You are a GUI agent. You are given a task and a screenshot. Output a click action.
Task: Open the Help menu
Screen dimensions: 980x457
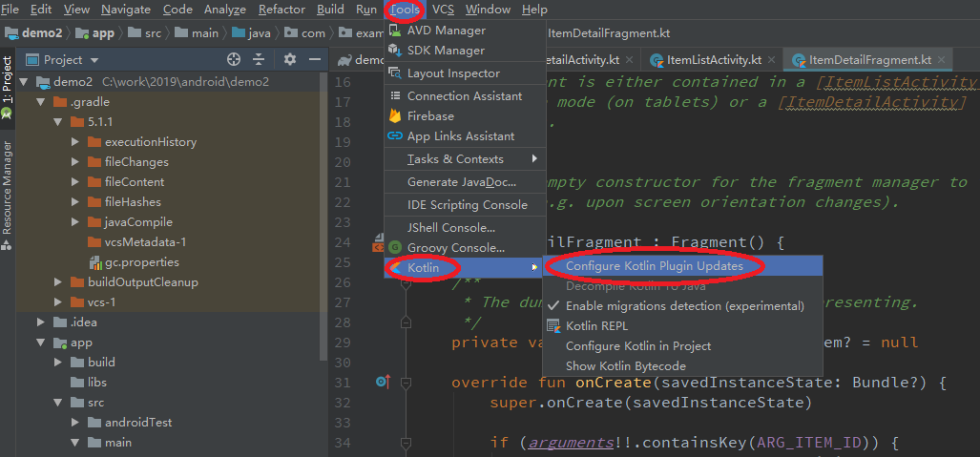pos(534,10)
